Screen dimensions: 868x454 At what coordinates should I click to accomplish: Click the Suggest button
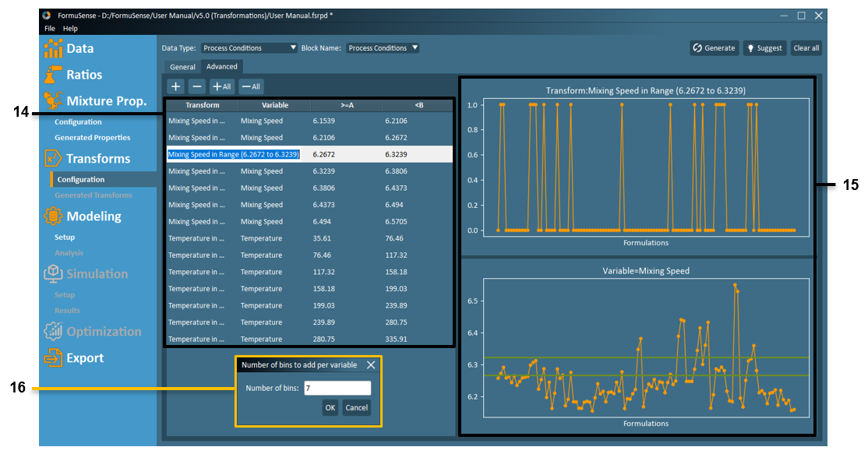coord(764,48)
